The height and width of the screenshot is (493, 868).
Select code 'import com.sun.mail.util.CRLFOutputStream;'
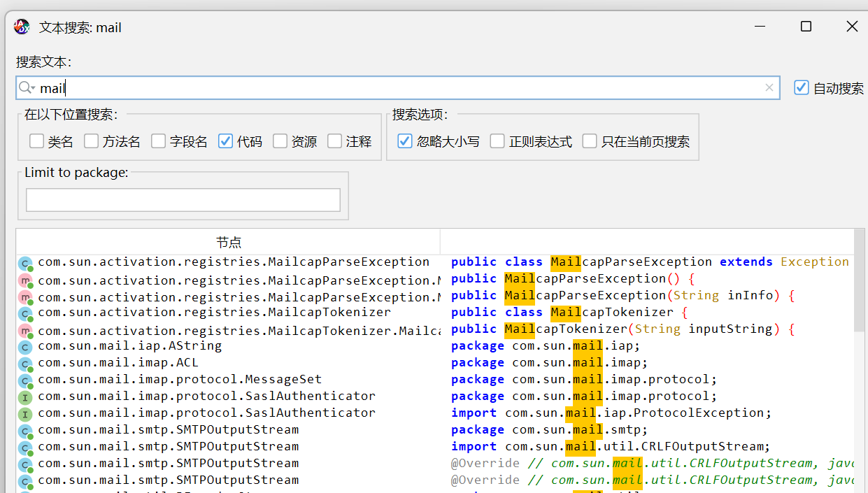click(x=611, y=446)
